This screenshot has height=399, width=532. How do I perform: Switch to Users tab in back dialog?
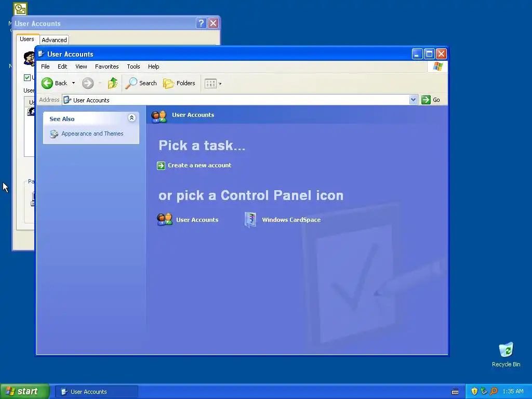27,39
